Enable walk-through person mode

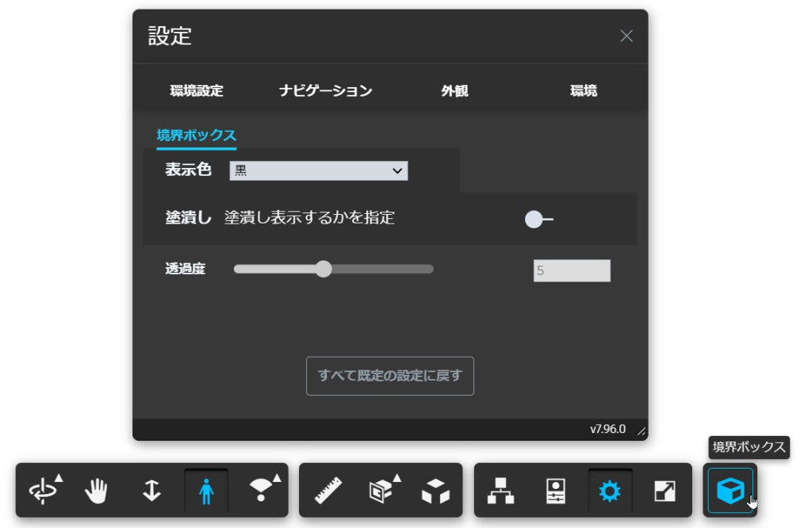tap(205, 491)
